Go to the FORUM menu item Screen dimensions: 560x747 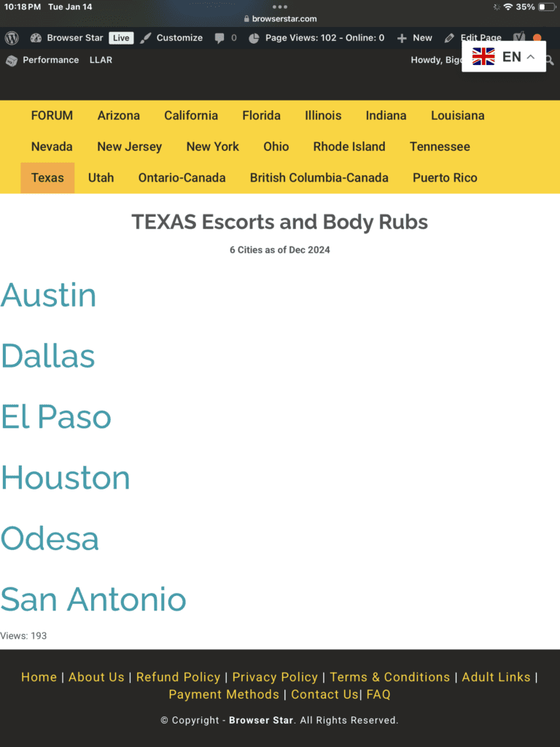(x=52, y=115)
